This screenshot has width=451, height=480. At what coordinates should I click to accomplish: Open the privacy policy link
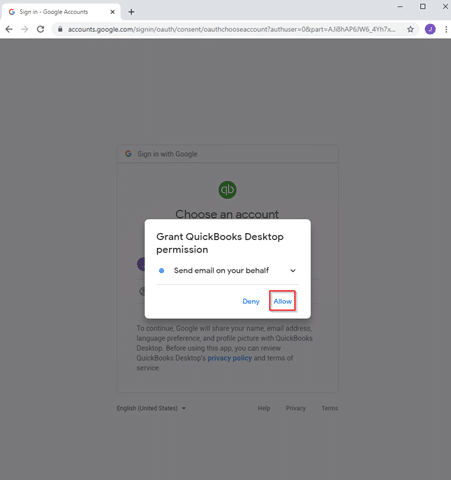click(230, 358)
